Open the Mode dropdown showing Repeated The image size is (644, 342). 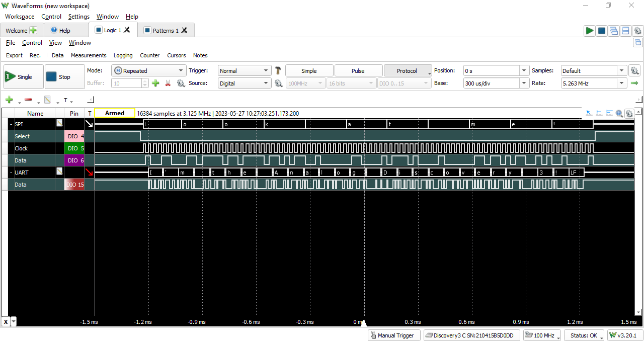[148, 71]
